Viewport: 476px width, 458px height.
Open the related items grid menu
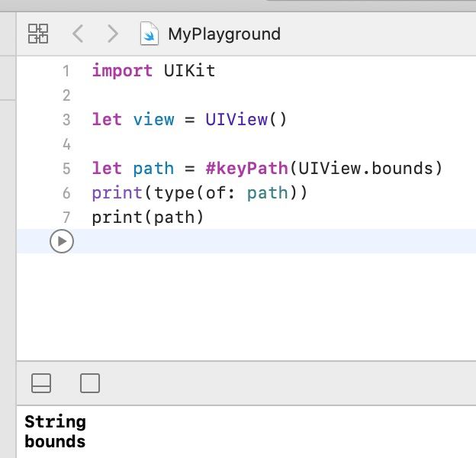pyautogui.click(x=38, y=34)
